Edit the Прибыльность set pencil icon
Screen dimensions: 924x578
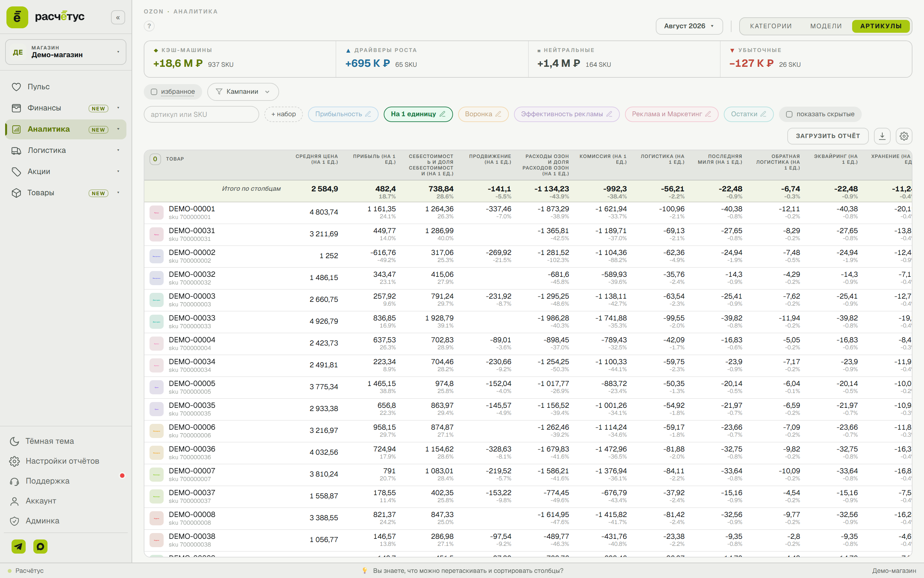(368, 114)
